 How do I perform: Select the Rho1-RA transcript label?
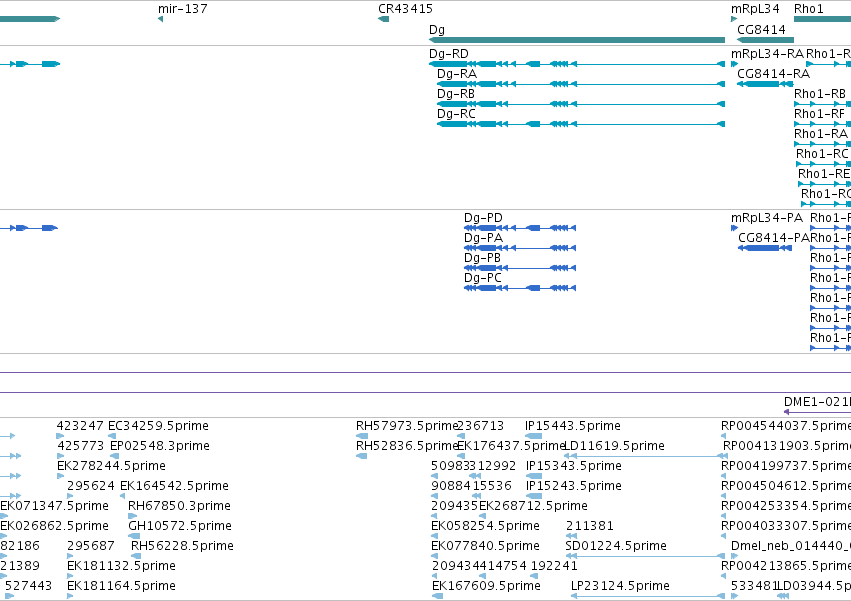(821, 134)
